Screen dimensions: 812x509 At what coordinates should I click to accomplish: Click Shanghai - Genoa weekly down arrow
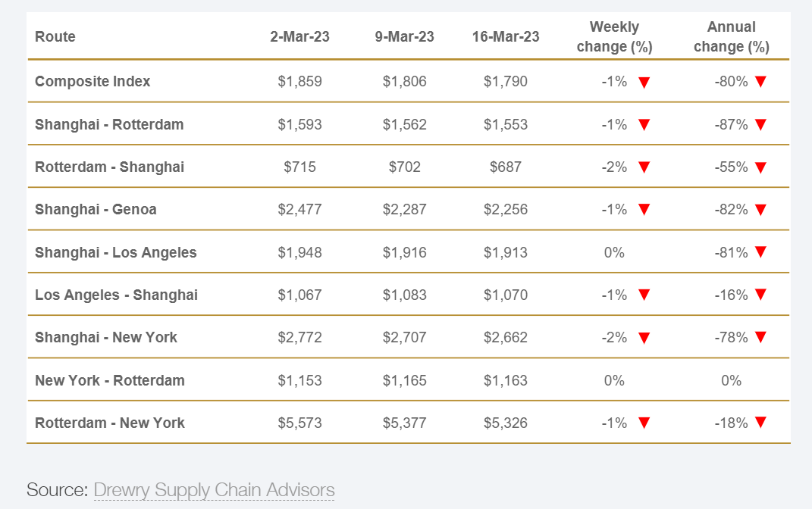point(644,210)
